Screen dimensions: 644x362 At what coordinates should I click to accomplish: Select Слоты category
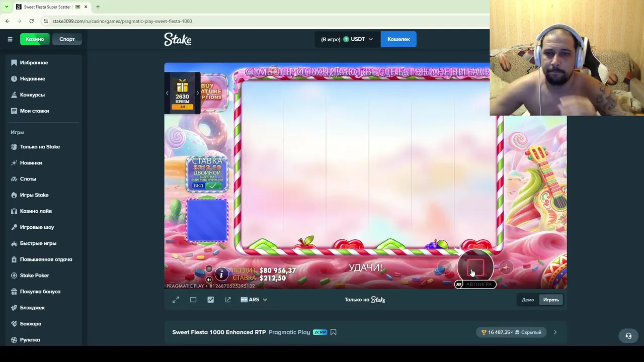(44, 179)
